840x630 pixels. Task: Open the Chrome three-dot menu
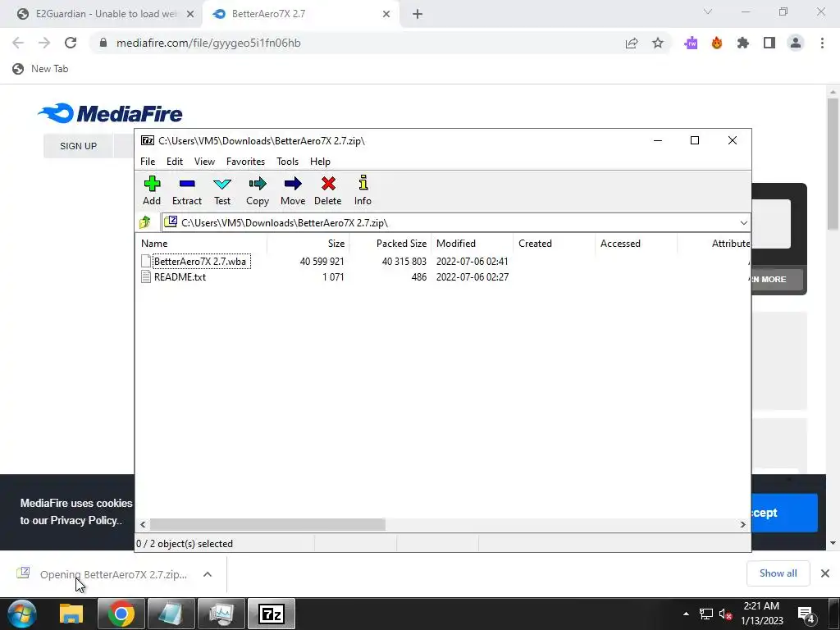[x=822, y=43]
